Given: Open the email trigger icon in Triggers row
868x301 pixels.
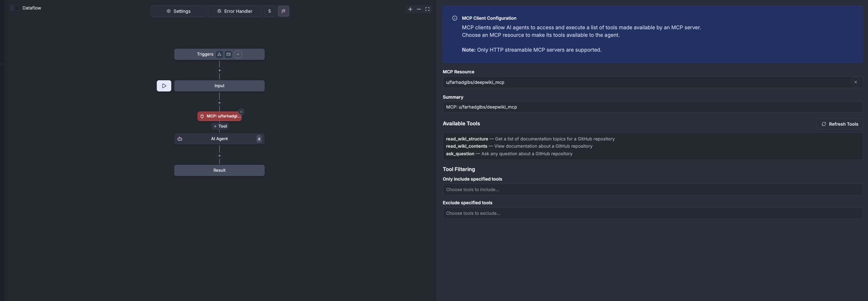Looking at the screenshot, I should coord(228,54).
